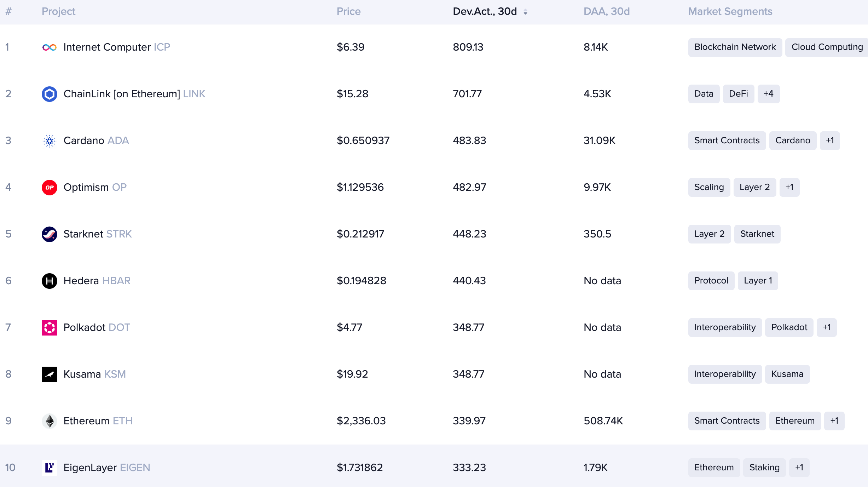Sort by Dev.Act., 30d column arrow
868x487 pixels.
[525, 12]
